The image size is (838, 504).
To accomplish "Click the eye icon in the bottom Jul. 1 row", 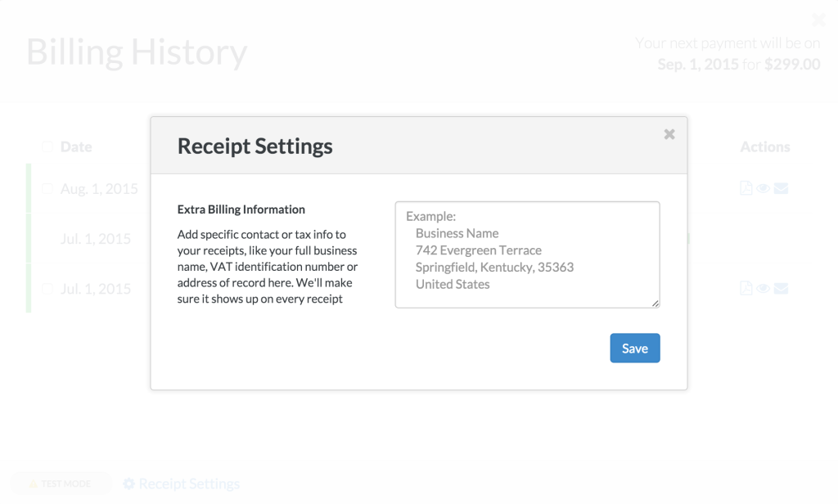I will (764, 288).
